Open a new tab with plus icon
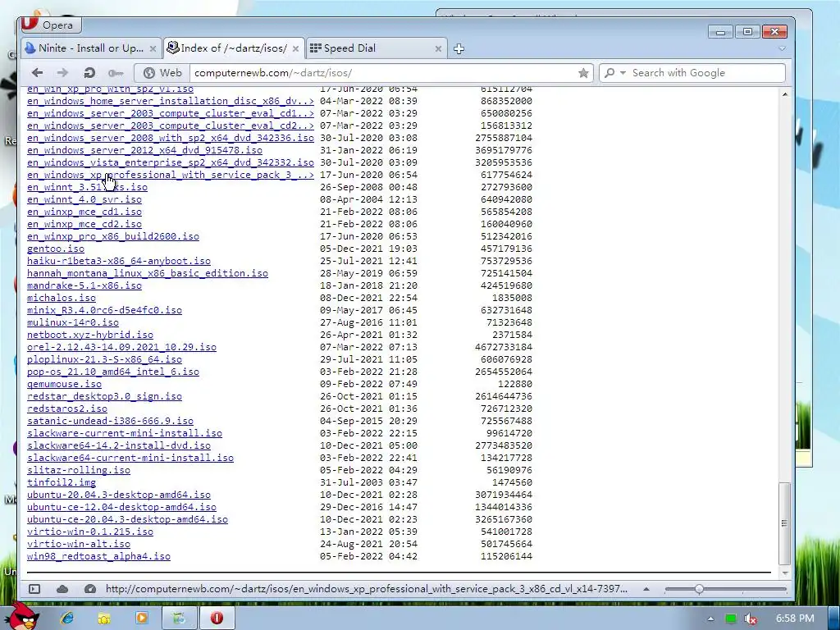 coord(459,48)
